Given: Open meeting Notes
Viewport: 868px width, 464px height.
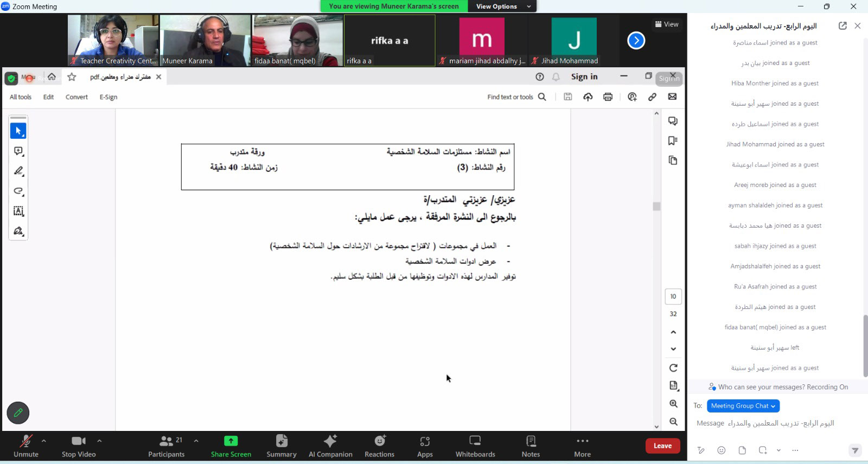Looking at the screenshot, I should tap(531, 446).
